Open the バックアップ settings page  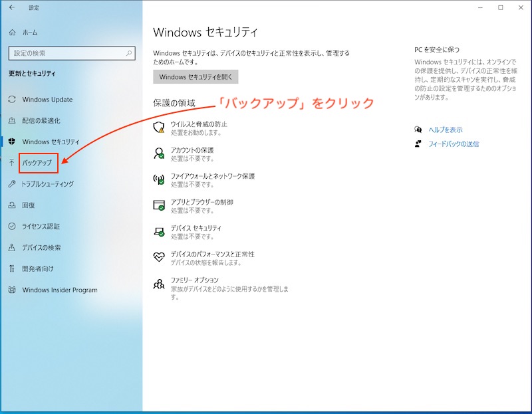coord(37,163)
